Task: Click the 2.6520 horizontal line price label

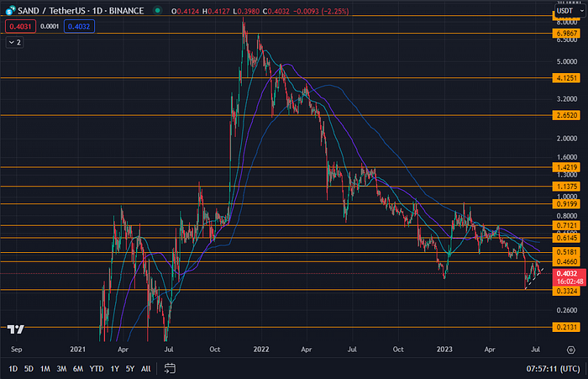Action: click(566, 115)
